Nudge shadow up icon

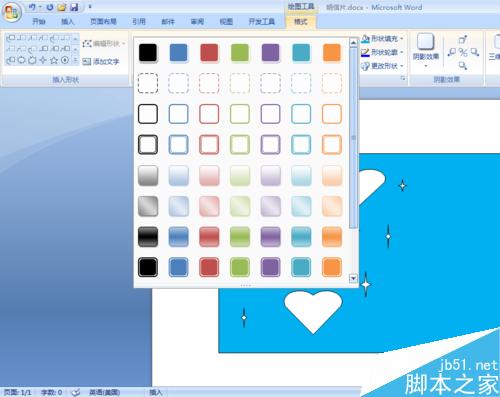coord(463,40)
